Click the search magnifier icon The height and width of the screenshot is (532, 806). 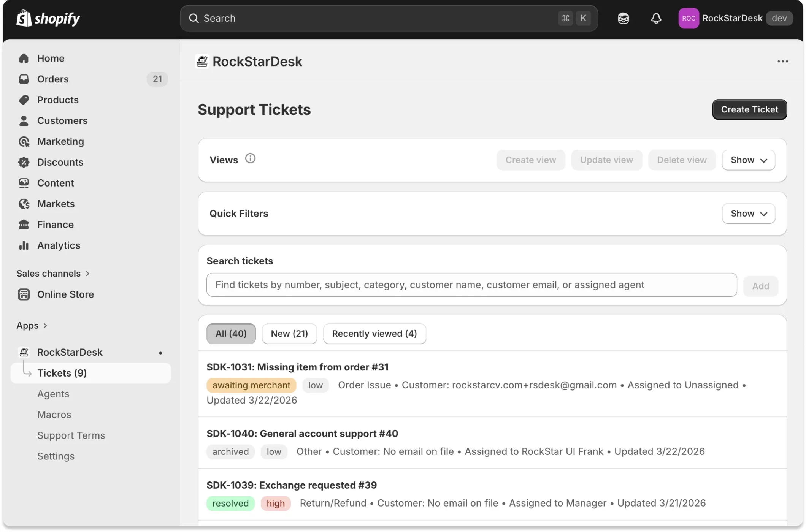[x=194, y=18]
